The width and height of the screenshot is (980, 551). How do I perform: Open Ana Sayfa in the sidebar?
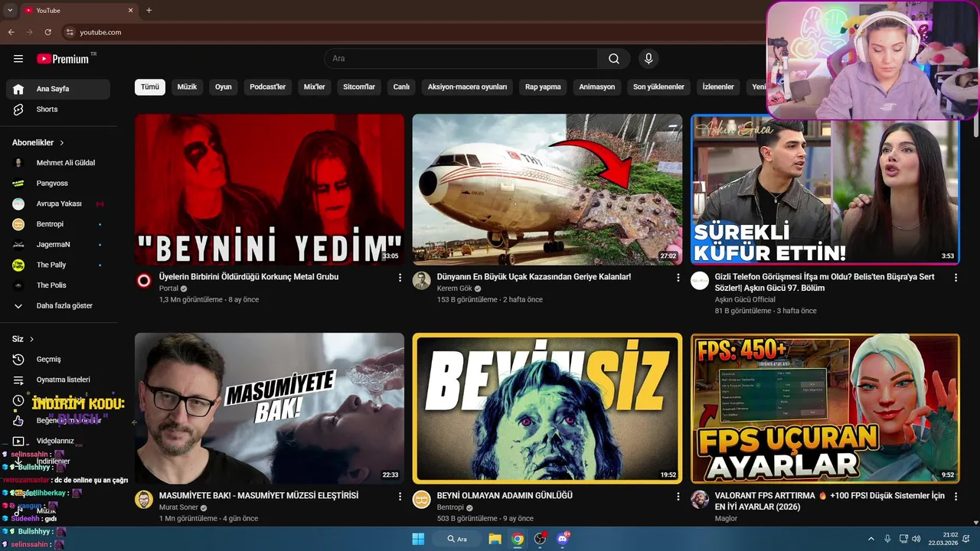click(58, 89)
